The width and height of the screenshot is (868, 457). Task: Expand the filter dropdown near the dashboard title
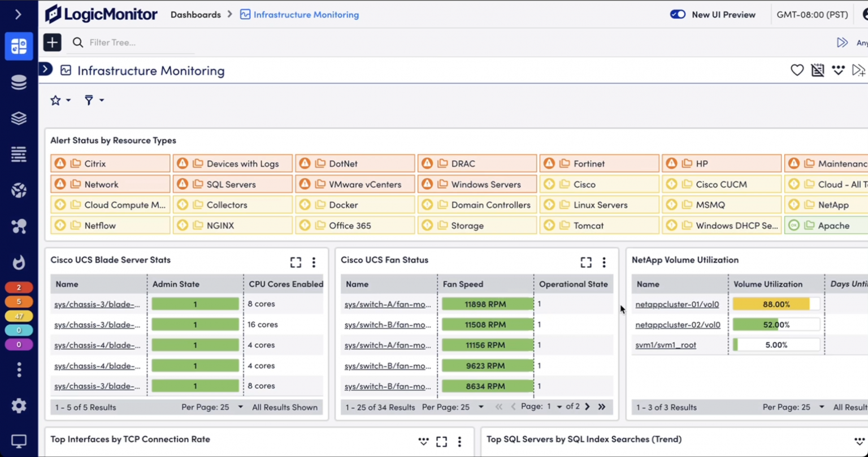pos(93,100)
